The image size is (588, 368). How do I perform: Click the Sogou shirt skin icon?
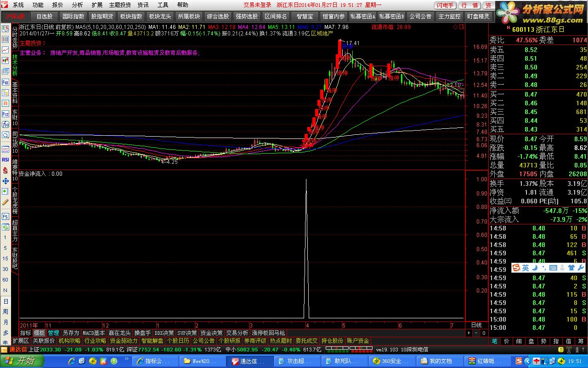571,268
